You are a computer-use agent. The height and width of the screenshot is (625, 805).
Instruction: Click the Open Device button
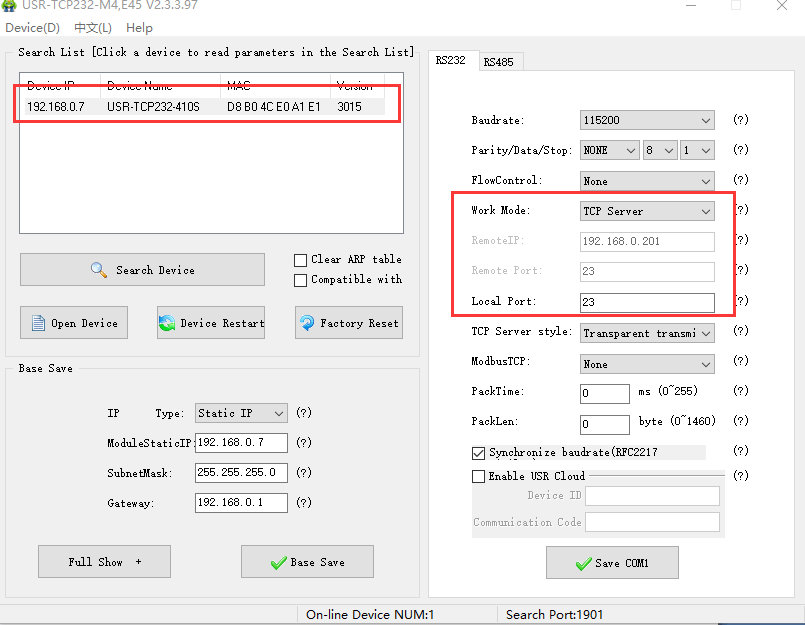[x=74, y=323]
